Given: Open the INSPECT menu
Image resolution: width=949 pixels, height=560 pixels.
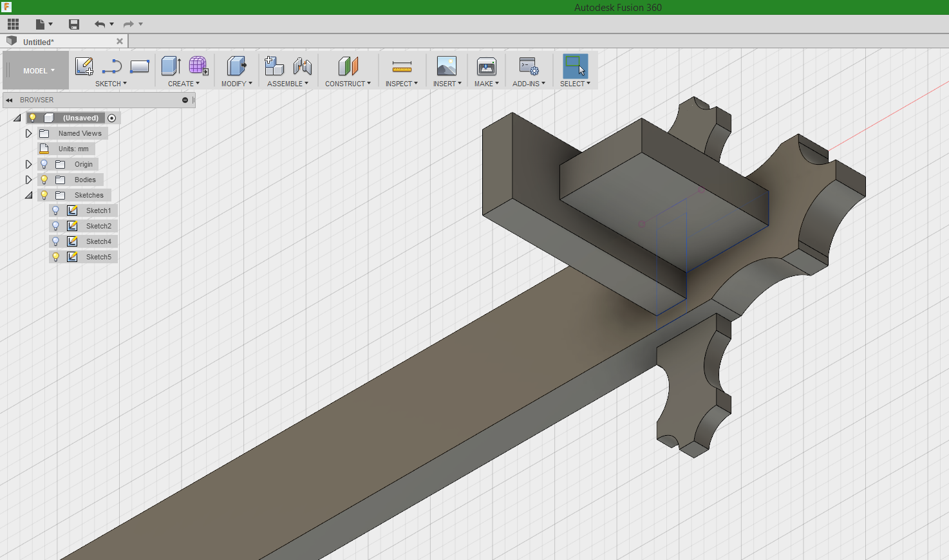Looking at the screenshot, I should click(x=402, y=84).
